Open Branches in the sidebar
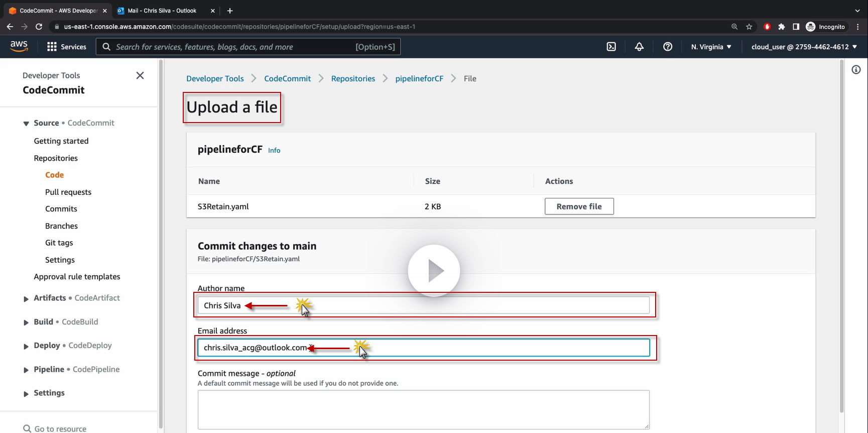 (61, 226)
